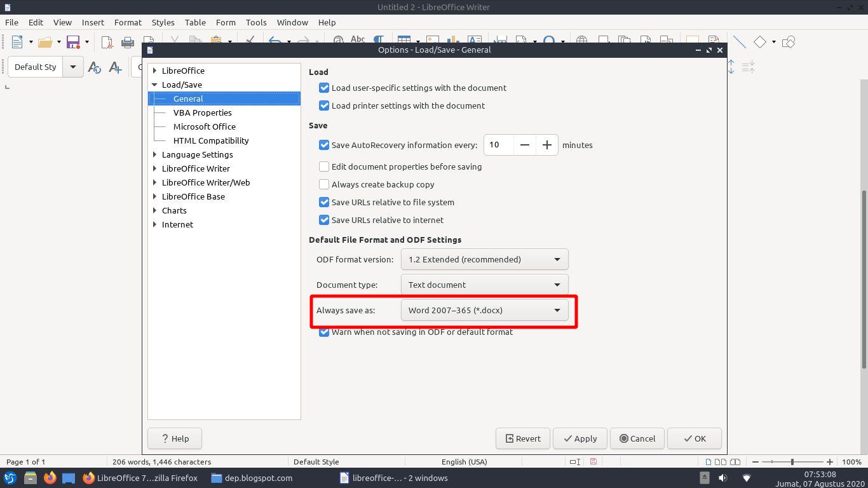868x488 pixels.
Task: Click the Revert button
Action: (523, 438)
